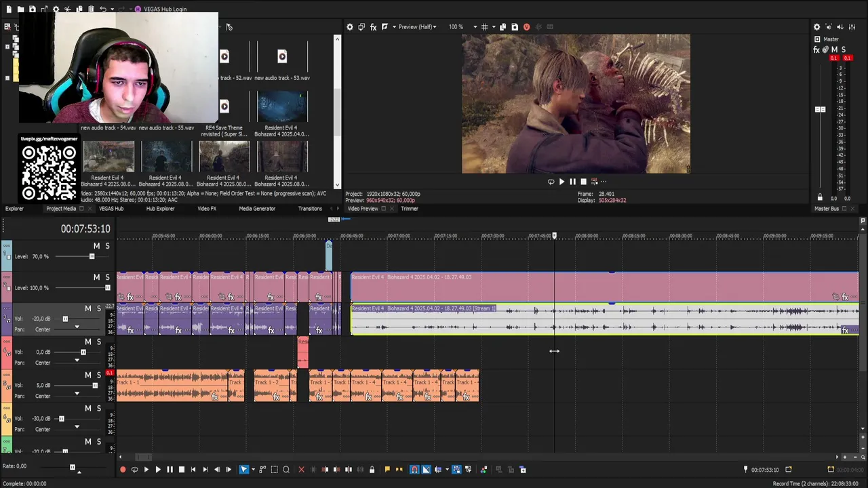868x488 pixels.
Task: Click Master FX button in the Master Bus
Action: pyautogui.click(x=816, y=49)
